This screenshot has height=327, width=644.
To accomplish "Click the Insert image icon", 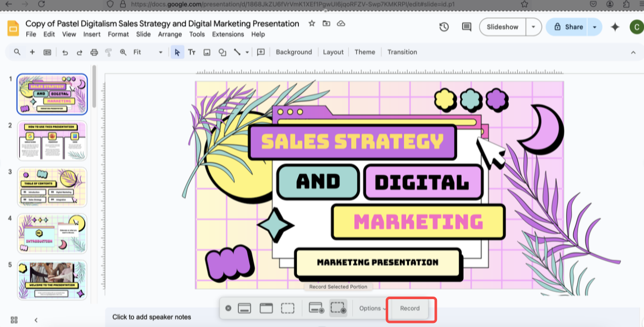I will coord(207,52).
